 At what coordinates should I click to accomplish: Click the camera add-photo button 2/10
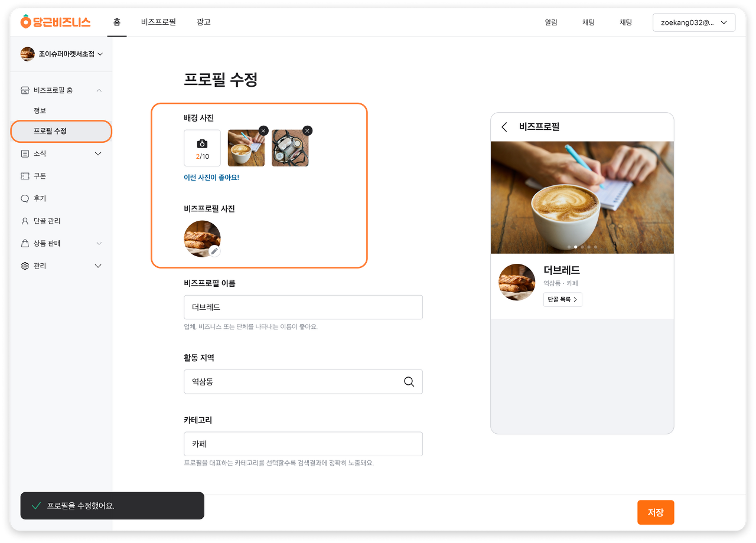tap(202, 148)
